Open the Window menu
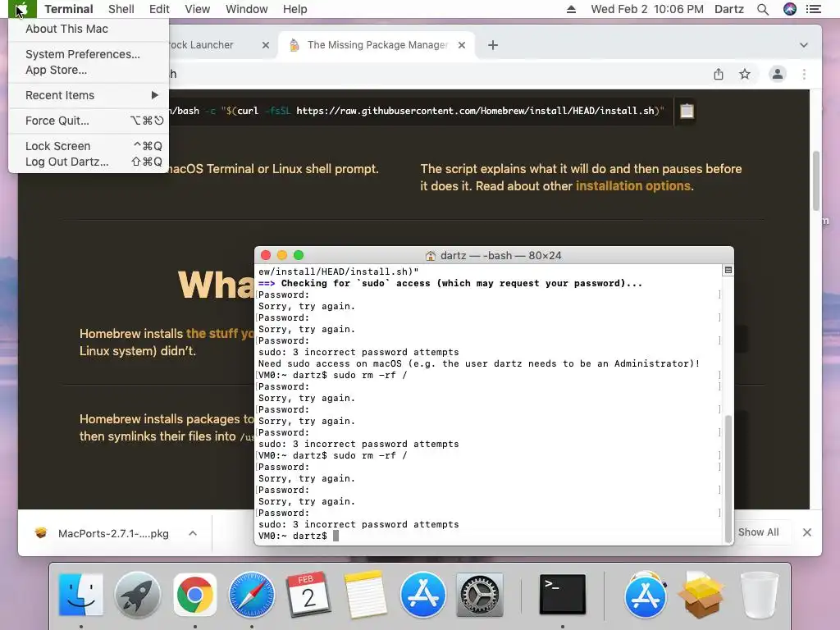The width and height of the screenshot is (840, 630). pos(246,9)
